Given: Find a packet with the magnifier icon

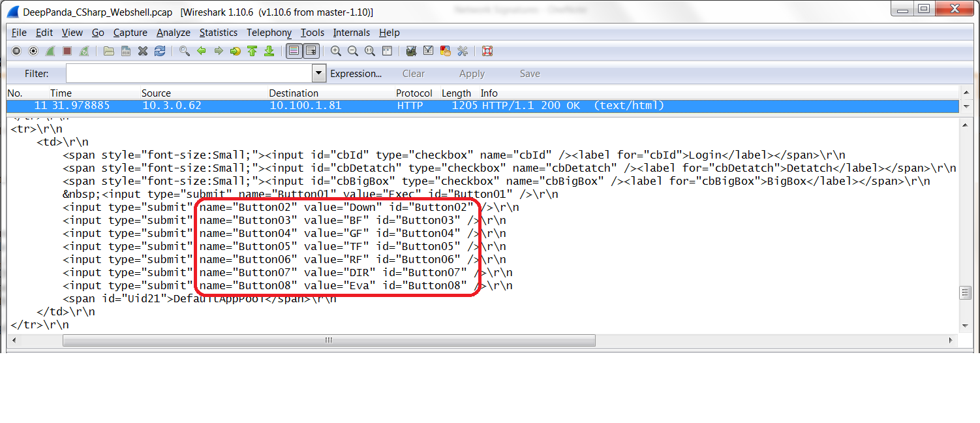Looking at the screenshot, I should coord(185,51).
